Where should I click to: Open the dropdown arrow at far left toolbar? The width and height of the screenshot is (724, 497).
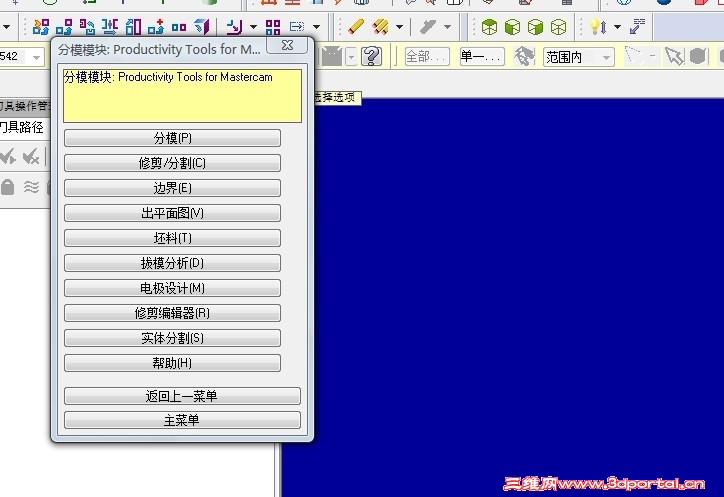click(6, 27)
